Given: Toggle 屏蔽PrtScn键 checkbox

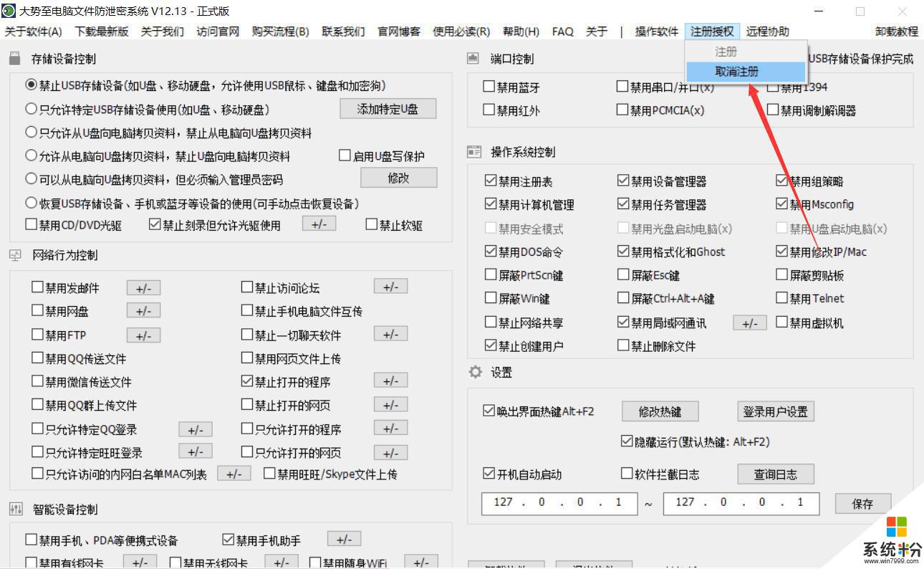Looking at the screenshot, I should (491, 274).
